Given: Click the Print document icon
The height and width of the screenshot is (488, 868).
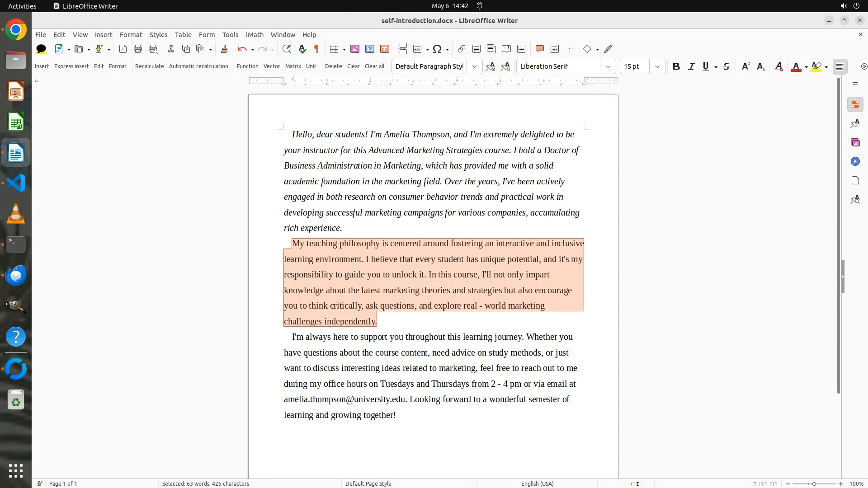Looking at the screenshot, I should pos(138,49).
